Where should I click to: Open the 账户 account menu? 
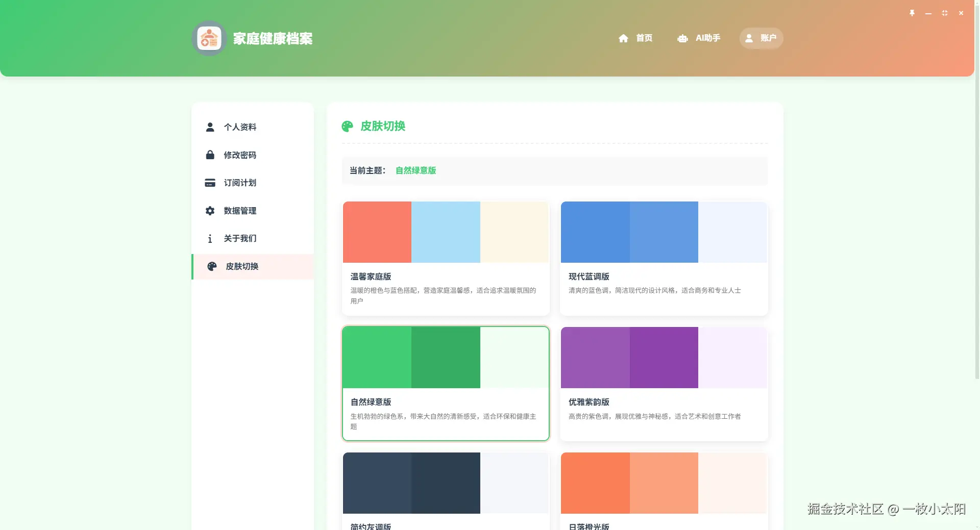(761, 38)
